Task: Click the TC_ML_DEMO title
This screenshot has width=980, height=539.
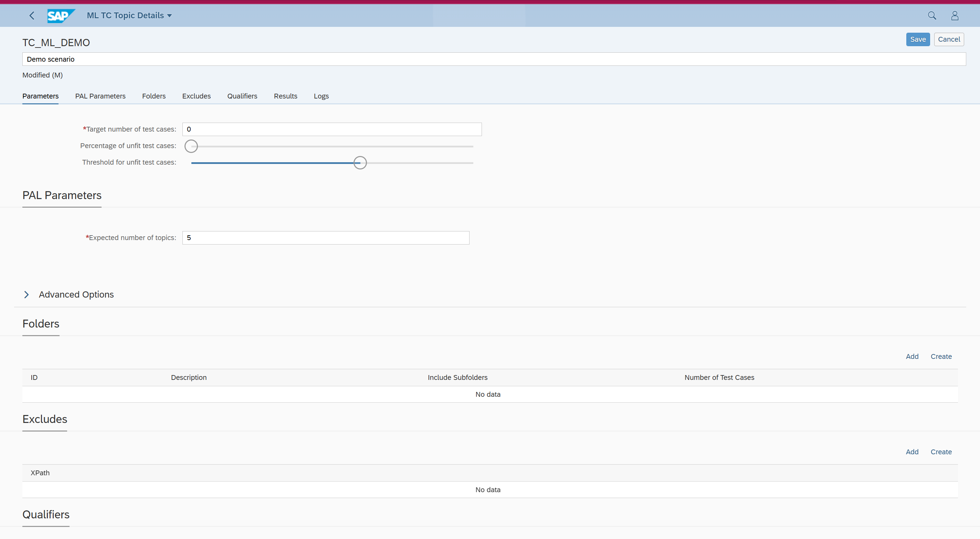Action: tap(56, 43)
